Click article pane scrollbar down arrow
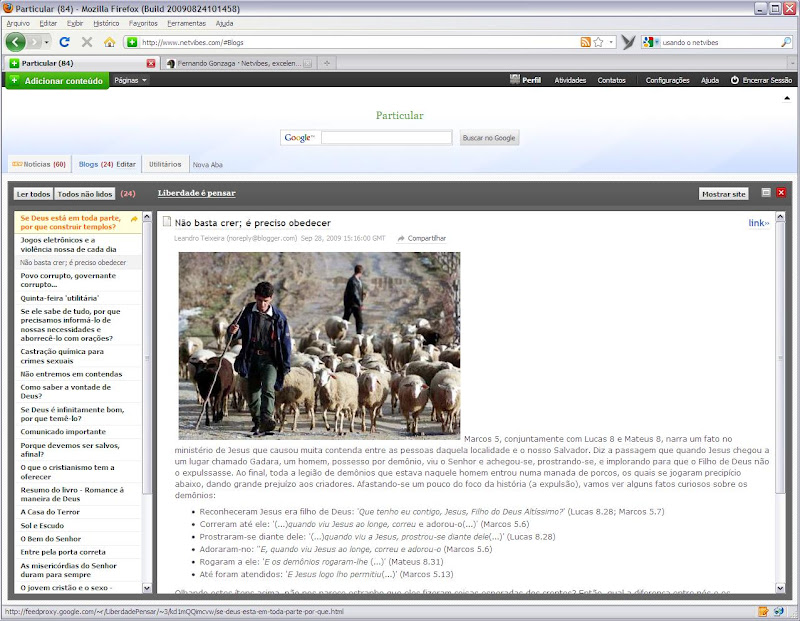 780,588
